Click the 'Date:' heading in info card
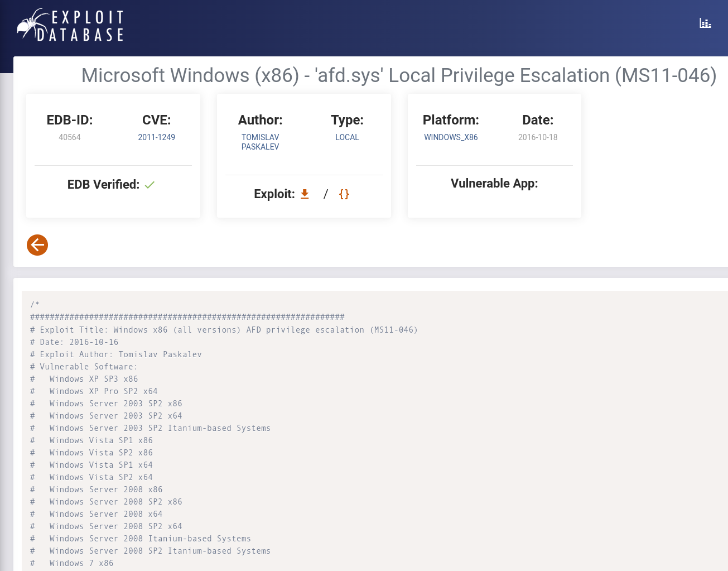 pos(538,120)
